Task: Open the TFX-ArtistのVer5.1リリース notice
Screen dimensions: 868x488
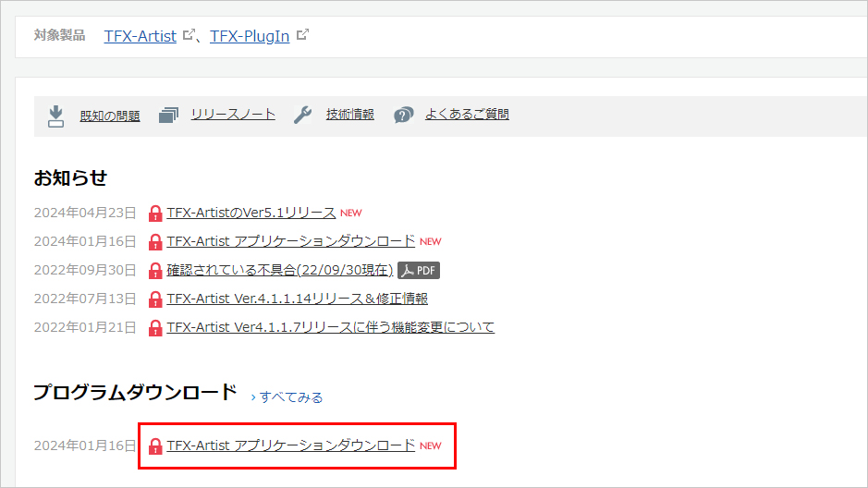Action: pyautogui.click(x=251, y=213)
